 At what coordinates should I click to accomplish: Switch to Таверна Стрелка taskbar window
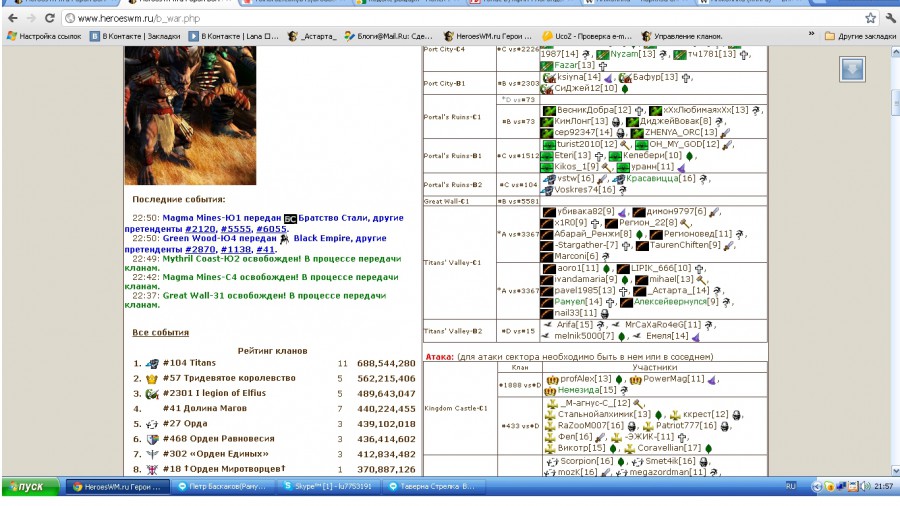tap(433, 486)
